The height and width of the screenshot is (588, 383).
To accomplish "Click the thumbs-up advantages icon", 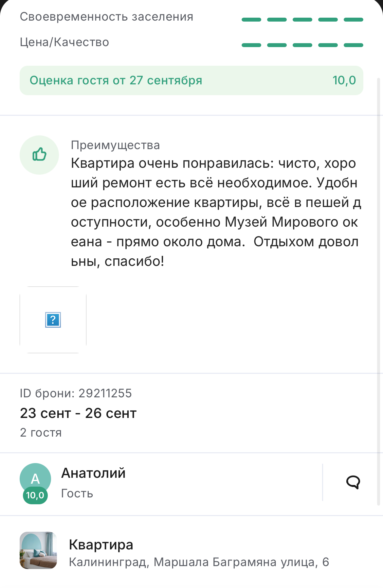I will (x=39, y=155).
